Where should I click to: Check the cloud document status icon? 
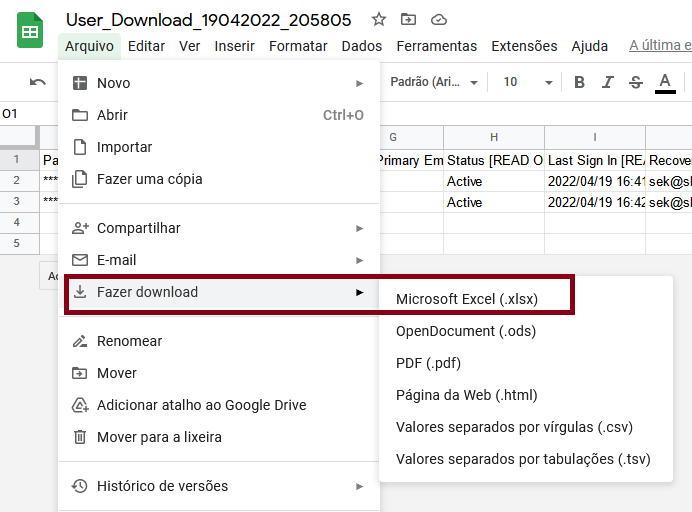point(438,19)
